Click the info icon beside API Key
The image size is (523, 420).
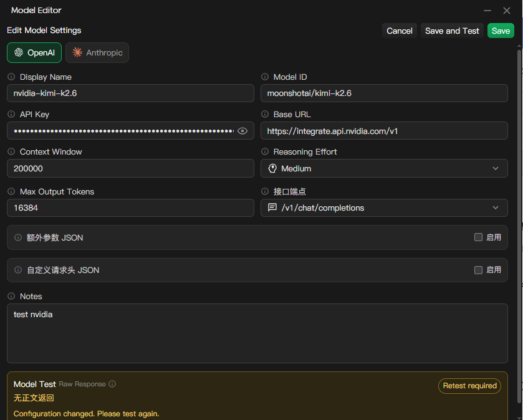click(11, 114)
